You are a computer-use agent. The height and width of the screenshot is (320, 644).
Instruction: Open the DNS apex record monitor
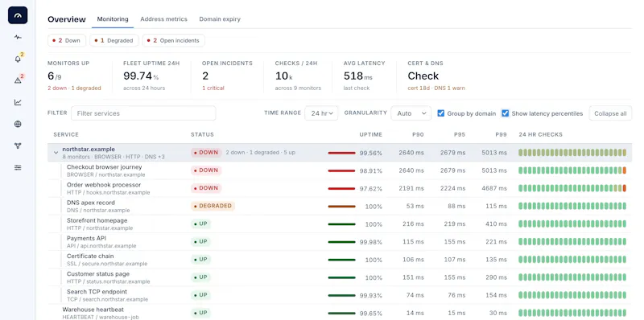pyautogui.click(x=91, y=203)
